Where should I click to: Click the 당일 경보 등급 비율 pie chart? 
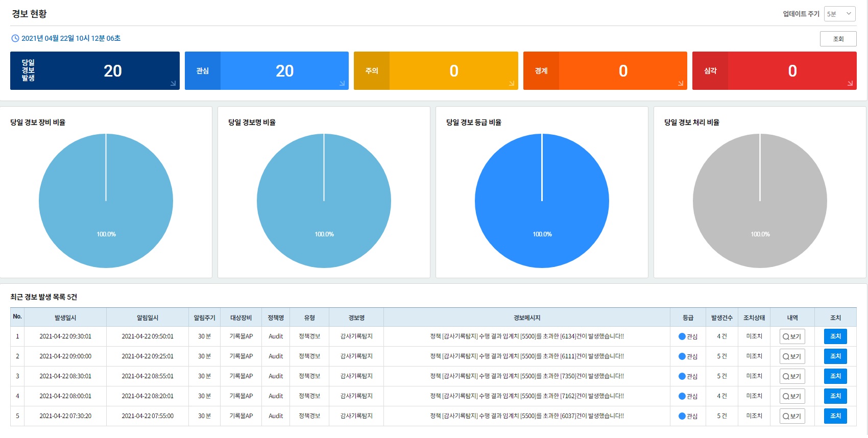click(542, 201)
